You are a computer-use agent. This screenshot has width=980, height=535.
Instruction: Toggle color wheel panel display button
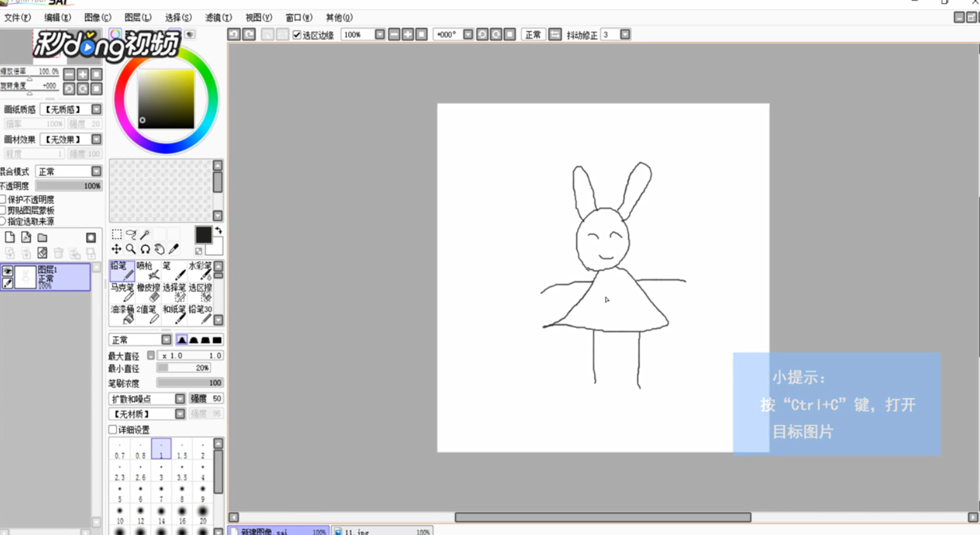(115, 34)
